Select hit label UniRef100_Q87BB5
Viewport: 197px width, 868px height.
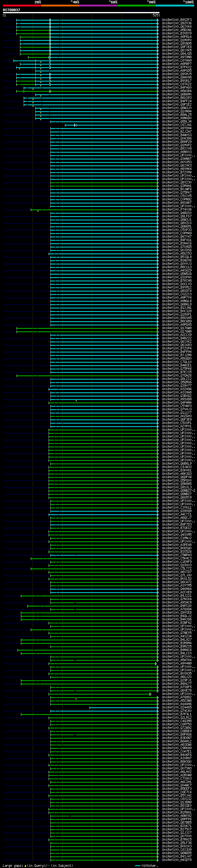[176, 822]
